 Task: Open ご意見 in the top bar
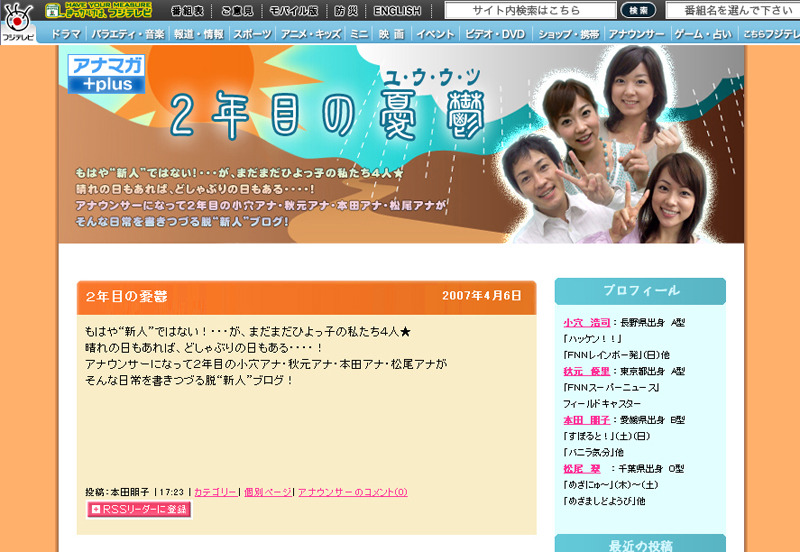[237, 11]
